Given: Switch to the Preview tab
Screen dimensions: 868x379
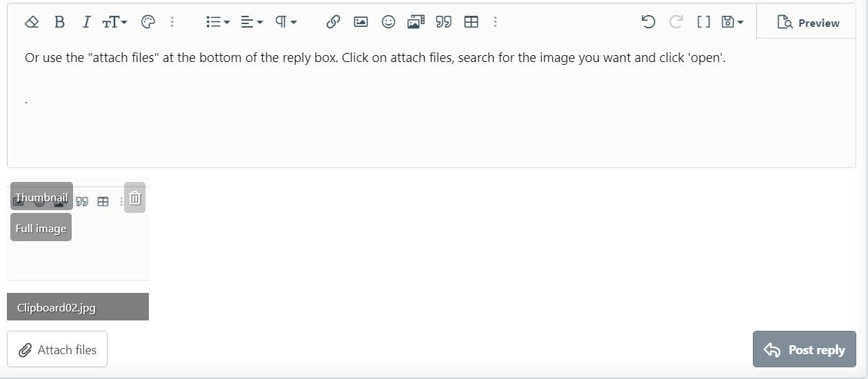Looking at the screenshot, I should [x=807, y=23].
